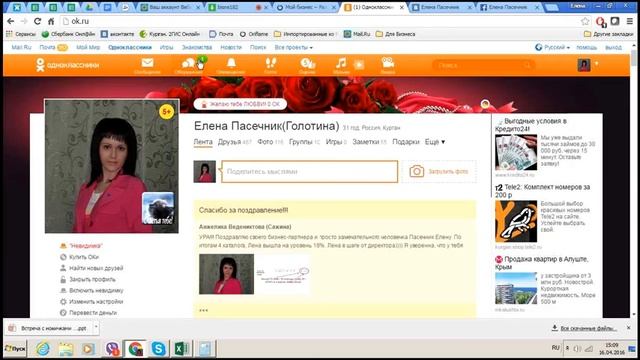Screen dimensions: 640x360
Task: Click the Odnoklassniki logo
Action: pyautogui.click(x=68, y=65)
